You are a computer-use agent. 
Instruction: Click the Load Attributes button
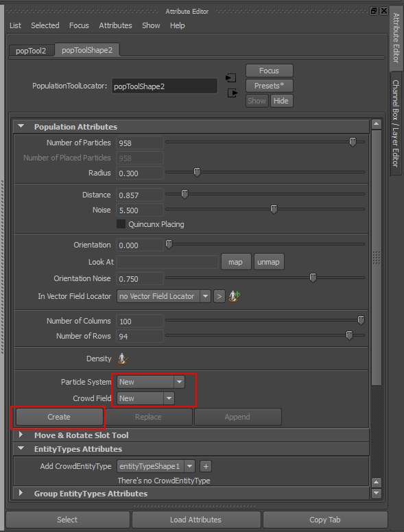point(196,520)
